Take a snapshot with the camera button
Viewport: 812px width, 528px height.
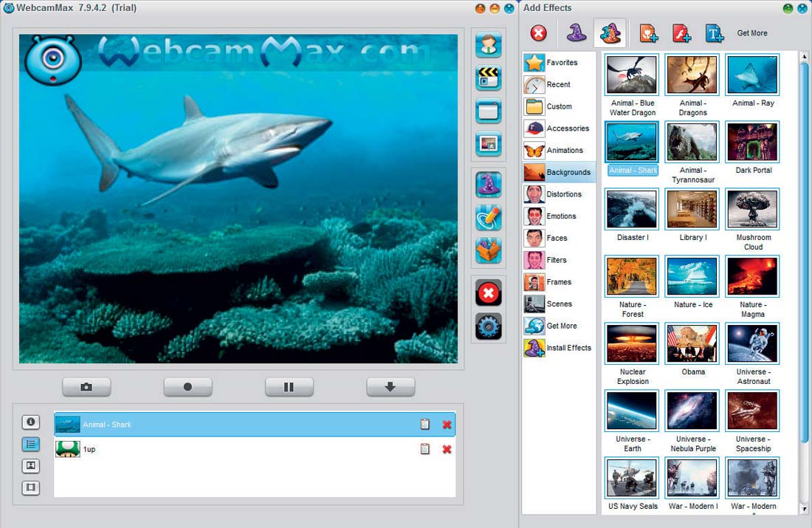86,387
